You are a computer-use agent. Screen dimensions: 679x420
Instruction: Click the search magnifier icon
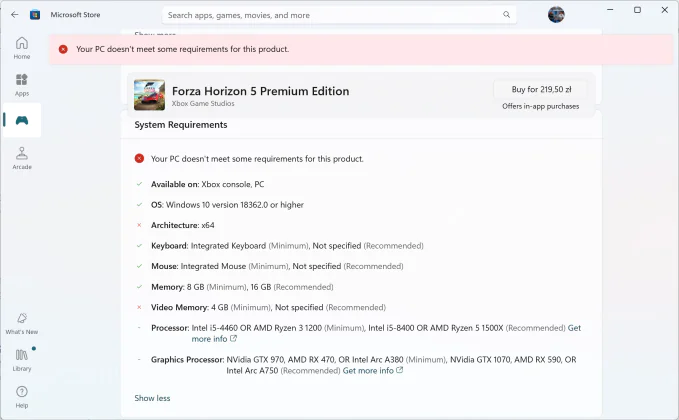[506, 15]
